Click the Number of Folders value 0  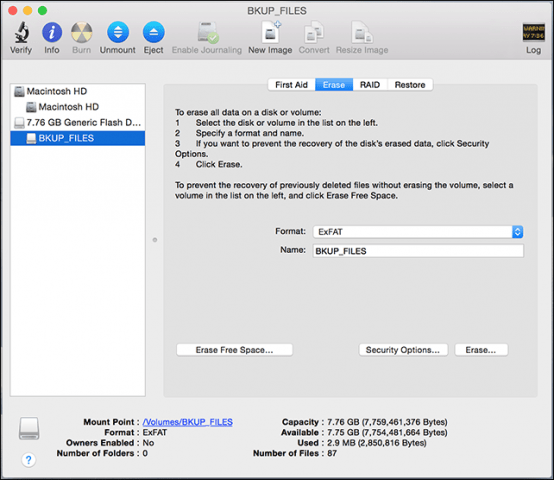click(145, 453)
